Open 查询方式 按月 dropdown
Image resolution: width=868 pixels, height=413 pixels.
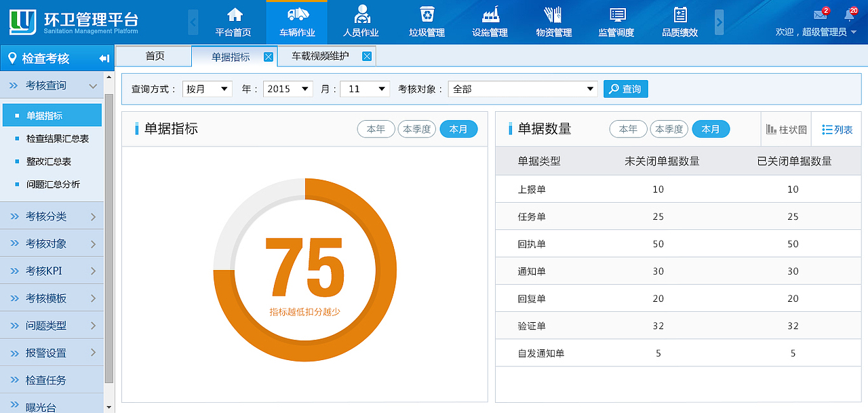tap(208, 89)
